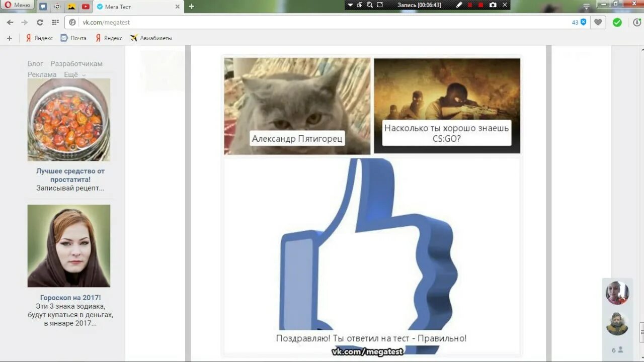Open Speed Dial grid icon
This screenshot has width=644, height=362.
[x=55, y=22]
